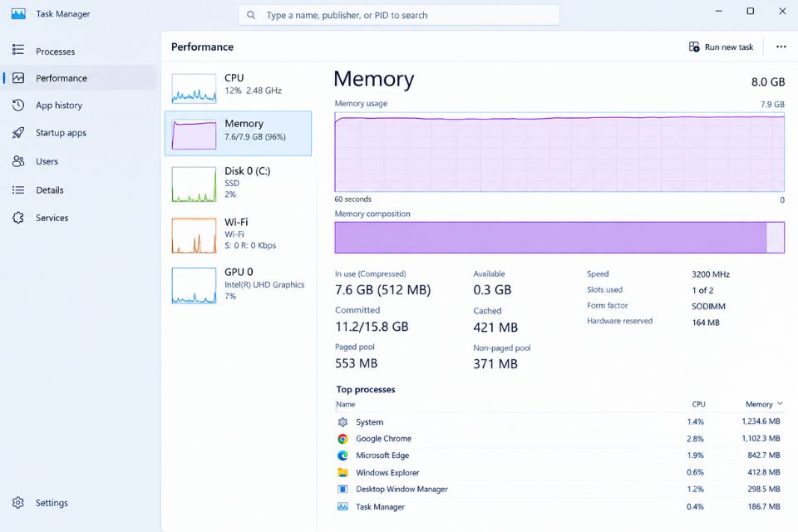Click the Memory composition label
Screen dimensions: 798x532
pyautogui.click(x=372, y=214)
